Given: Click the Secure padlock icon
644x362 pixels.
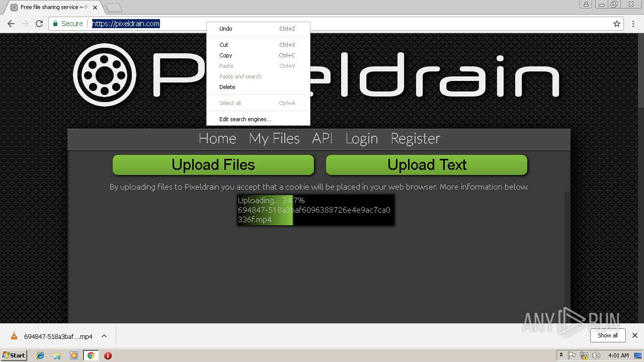Looking at the screenshot, I should (55, 24).
